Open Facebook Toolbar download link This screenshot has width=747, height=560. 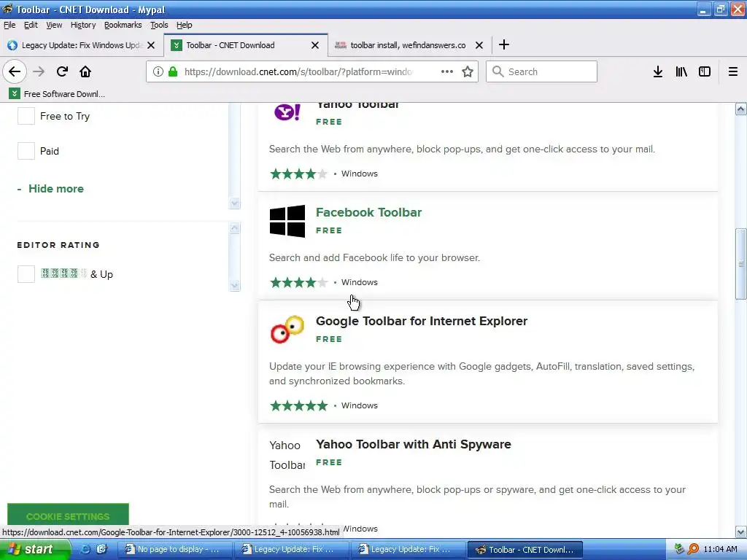tap(368, 212)
